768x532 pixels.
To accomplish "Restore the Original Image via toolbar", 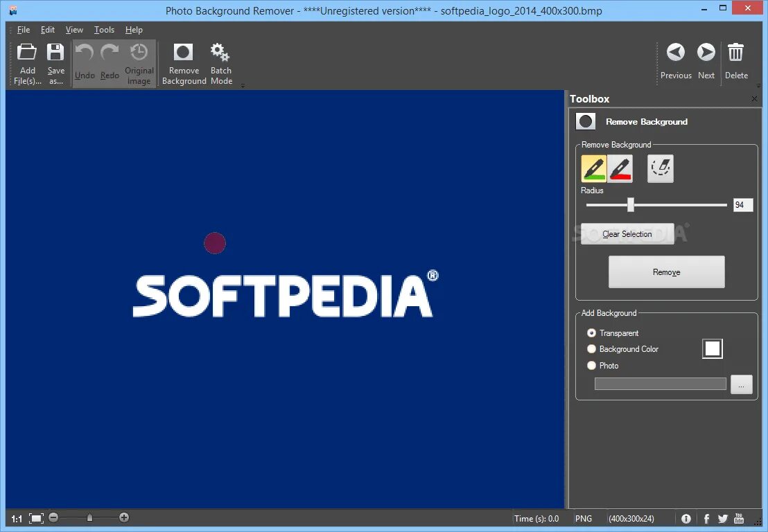I will point(139,64).
